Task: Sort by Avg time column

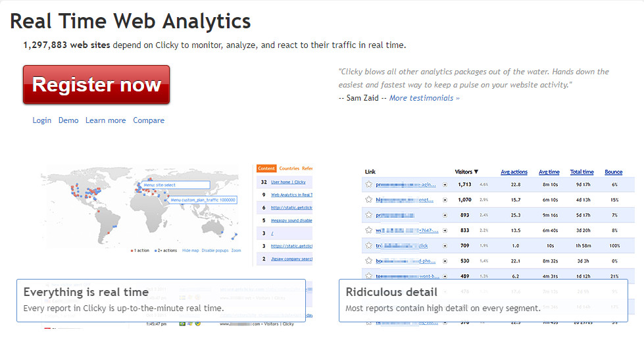Action: (549, 172)
